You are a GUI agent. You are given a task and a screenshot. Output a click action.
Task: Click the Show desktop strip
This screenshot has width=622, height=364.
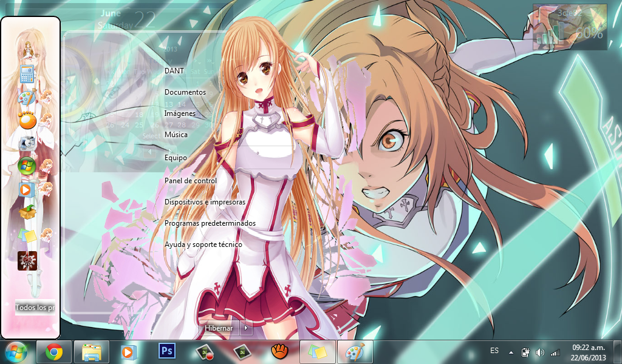click(x=618, y=352)
